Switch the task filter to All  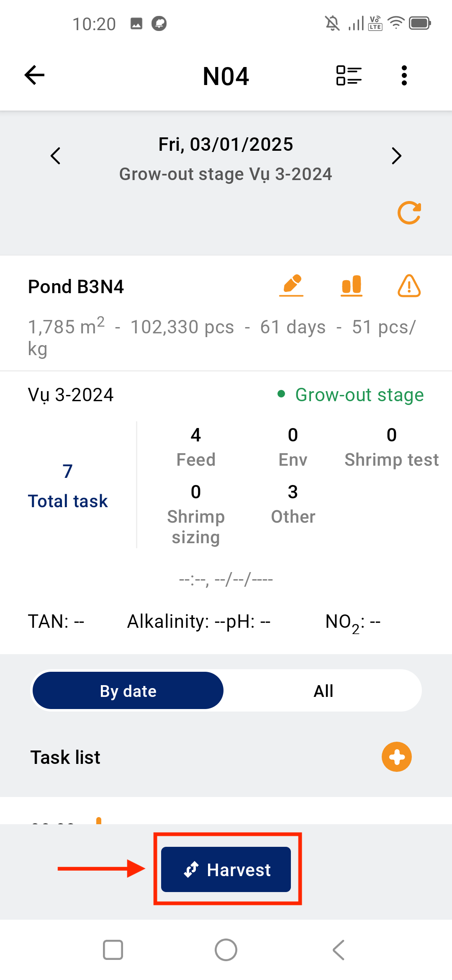pyautogui.click(x=323, y=691)
